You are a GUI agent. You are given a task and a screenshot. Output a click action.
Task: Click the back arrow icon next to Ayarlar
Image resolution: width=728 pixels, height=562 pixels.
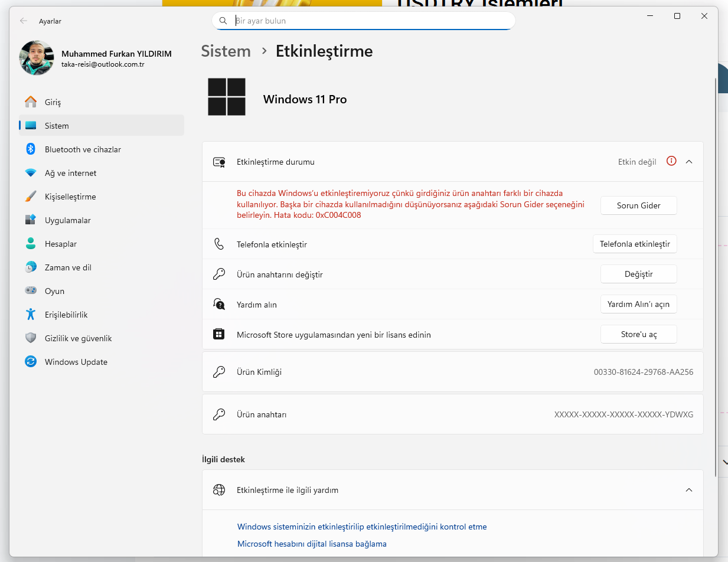[24, 21]
